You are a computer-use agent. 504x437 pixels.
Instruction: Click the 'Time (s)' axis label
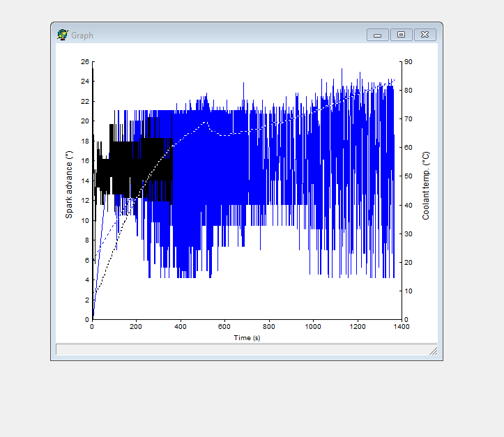(247, 338)
